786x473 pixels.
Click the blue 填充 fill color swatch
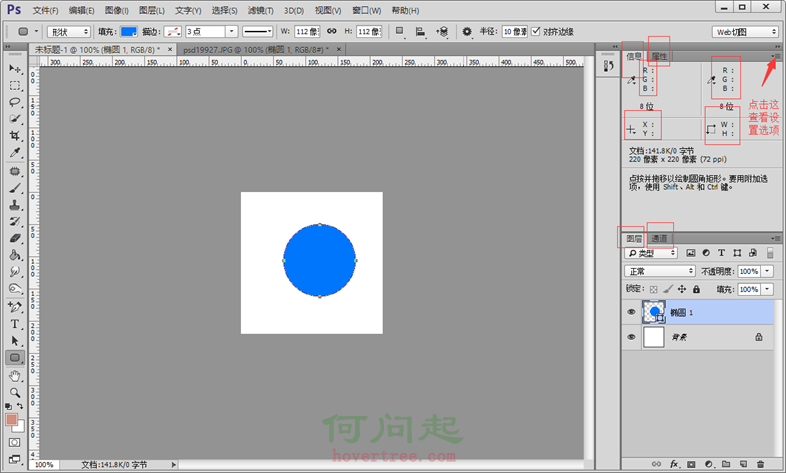pos(128,32)
